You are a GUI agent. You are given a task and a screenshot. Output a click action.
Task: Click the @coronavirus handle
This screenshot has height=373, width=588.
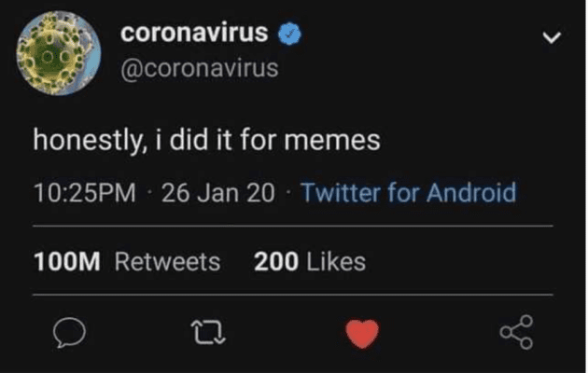[199, 69]
